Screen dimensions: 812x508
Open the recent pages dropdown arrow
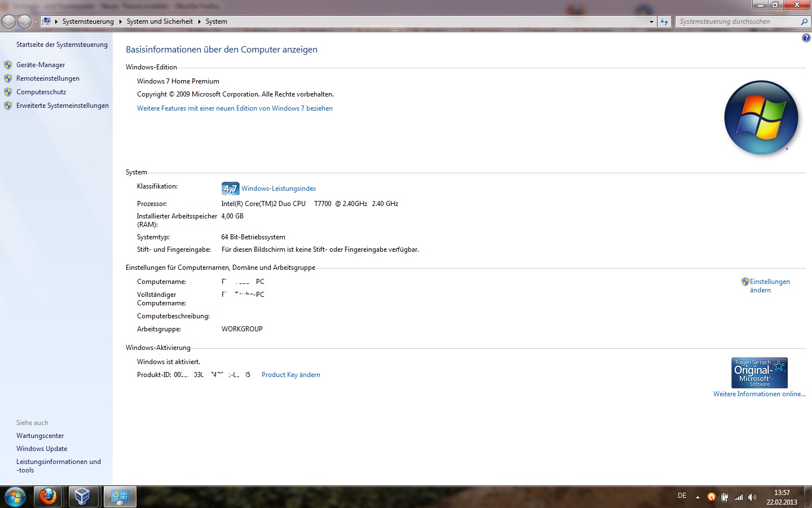(x=36, y=22)
